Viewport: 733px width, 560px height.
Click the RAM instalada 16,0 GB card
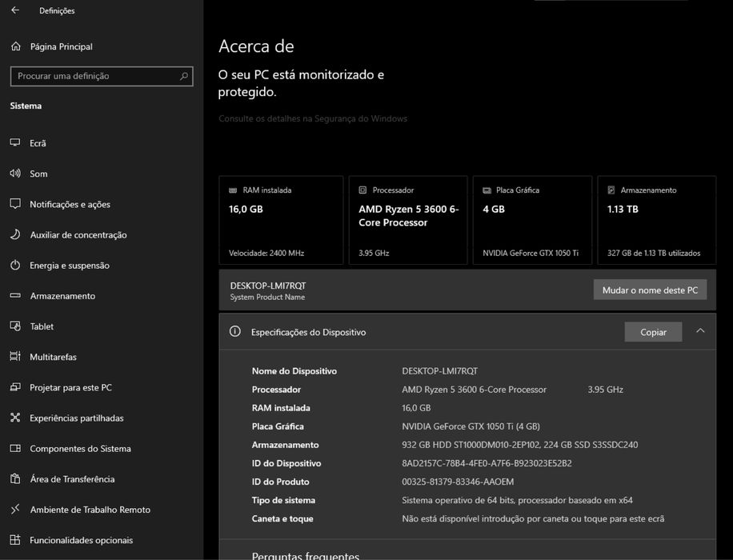click(x=281, y=220)
